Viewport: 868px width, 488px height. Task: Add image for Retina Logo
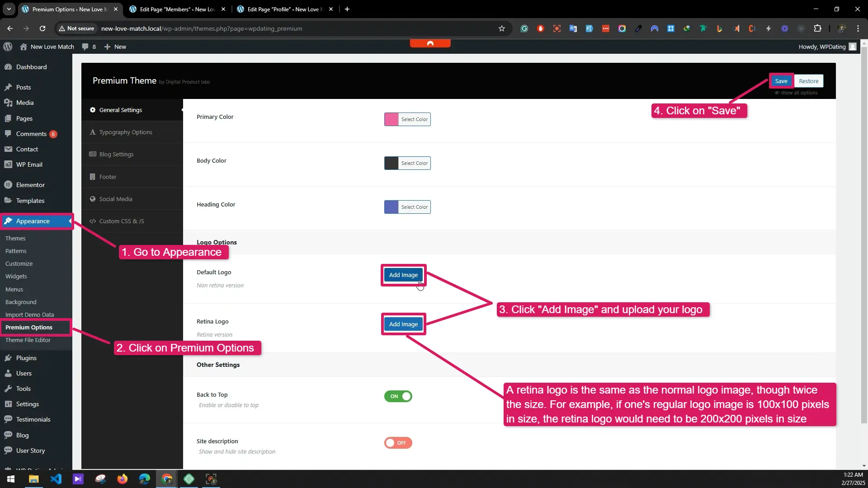[x=403, y=324]
